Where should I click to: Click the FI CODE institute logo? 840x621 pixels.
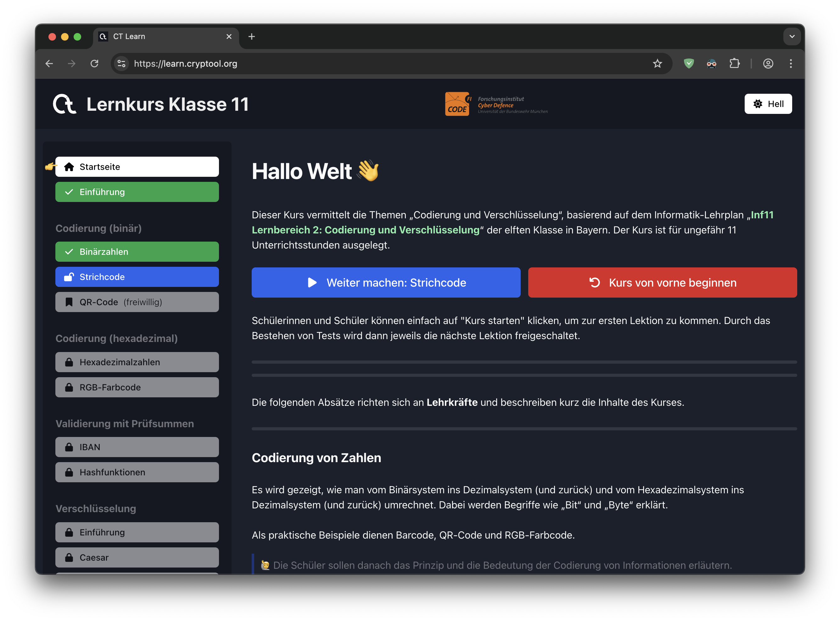click(x=457, y=104)
